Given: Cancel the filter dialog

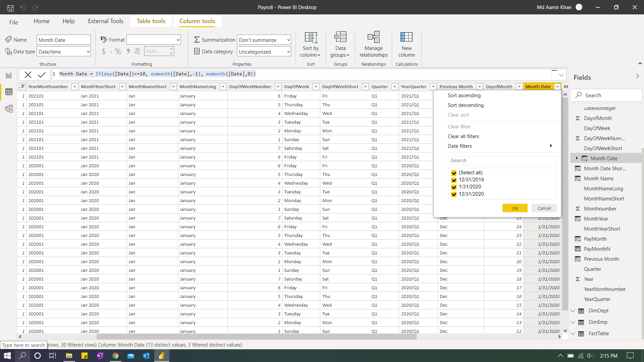Looking at the screenshot, I should click(544, 208).
